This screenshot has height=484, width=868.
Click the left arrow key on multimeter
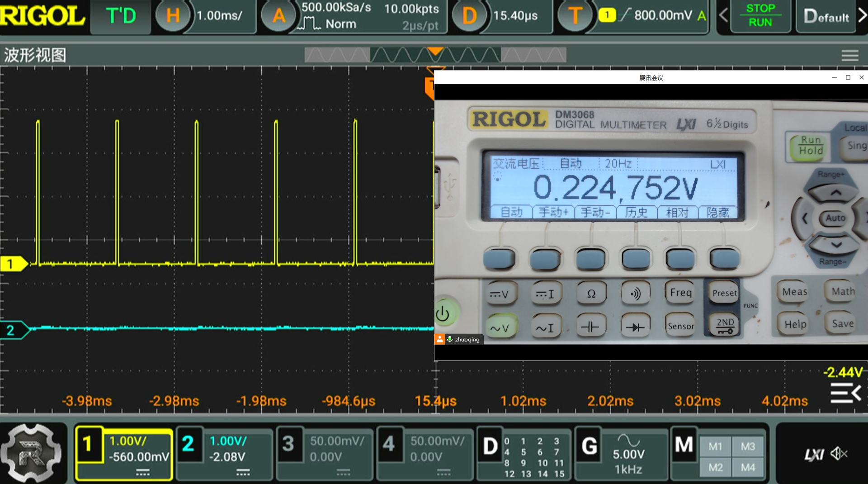(x=804, y=219)
